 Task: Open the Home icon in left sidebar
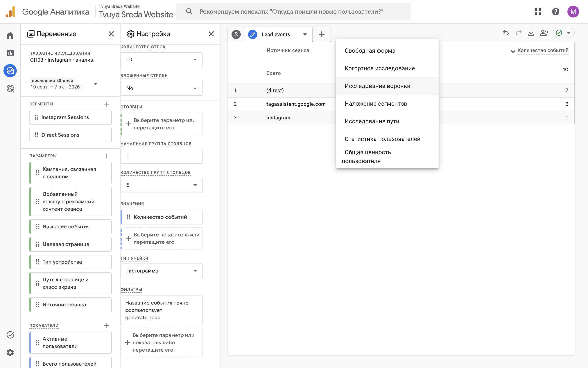[10, 35]
